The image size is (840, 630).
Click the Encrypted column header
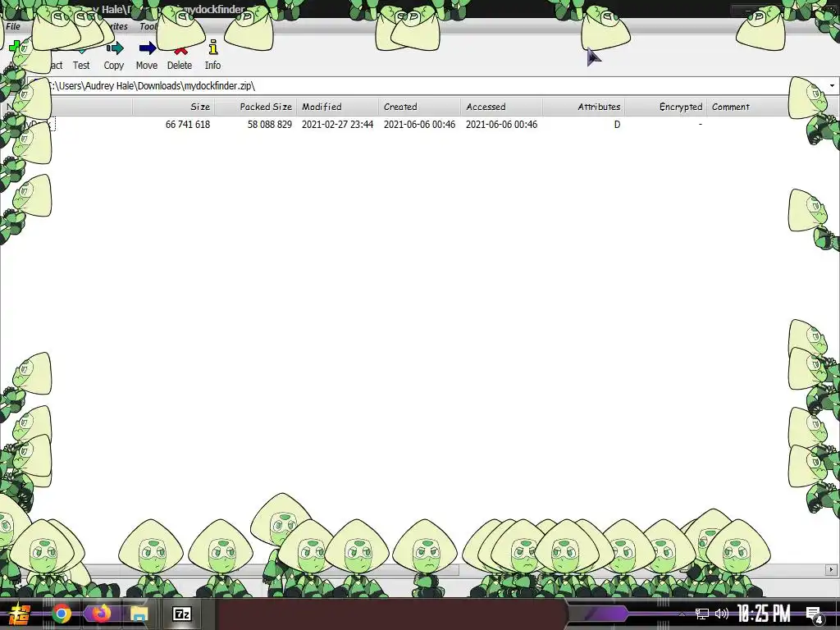[665, 107]
